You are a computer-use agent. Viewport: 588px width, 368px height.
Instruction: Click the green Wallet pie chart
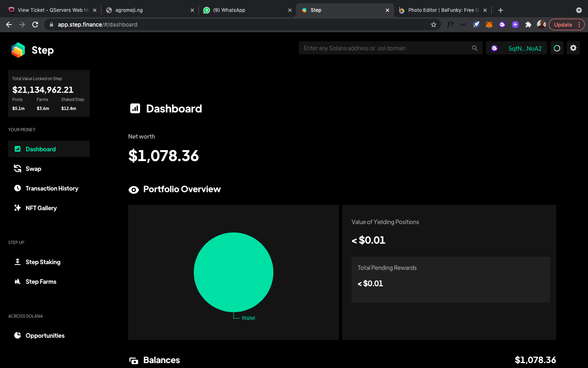coord(234,272)
